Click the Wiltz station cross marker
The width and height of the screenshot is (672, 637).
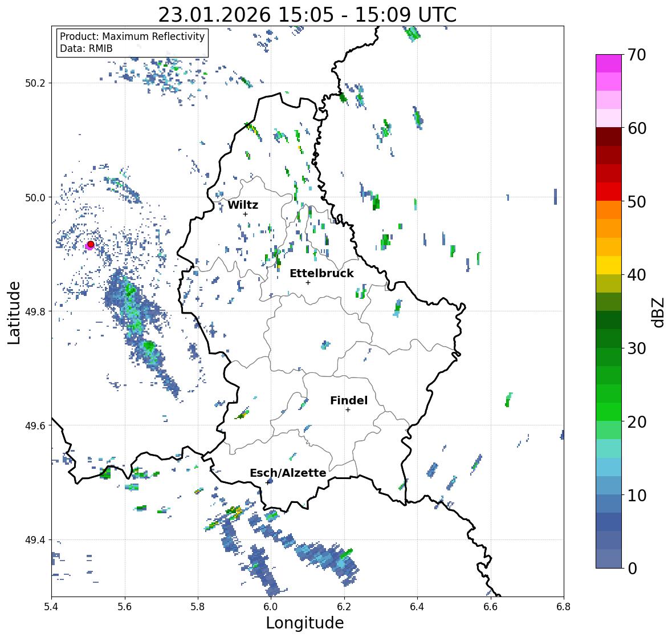pos(245,214)
